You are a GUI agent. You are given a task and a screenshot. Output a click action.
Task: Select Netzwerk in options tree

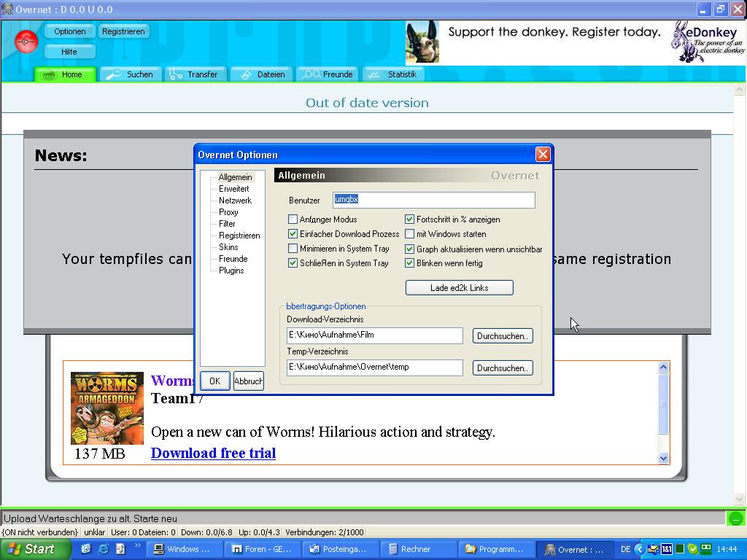point(236,201)
